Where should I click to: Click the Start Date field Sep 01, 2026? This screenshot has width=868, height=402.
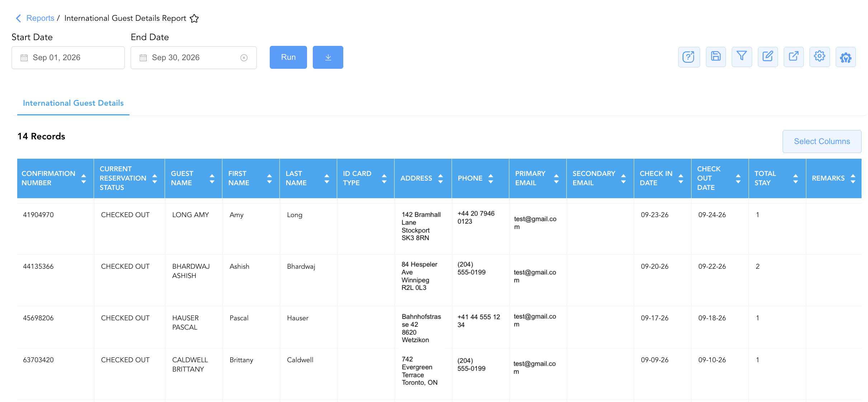click(68, 58)
